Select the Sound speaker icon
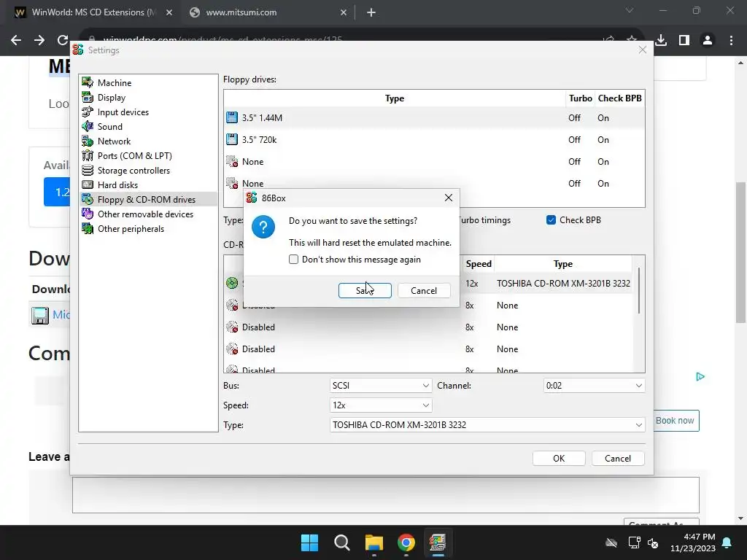747x560 pixels. click(x=88, y=126)
